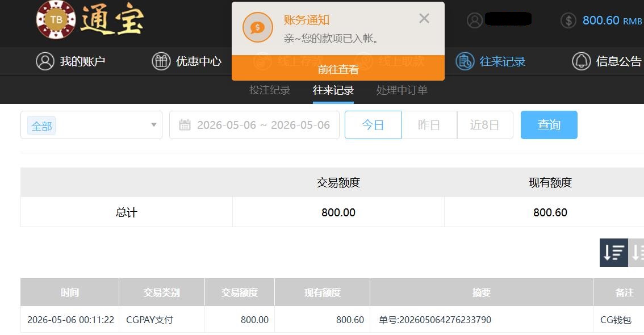Click the TB poker chip logo

[x=56, y=20]
